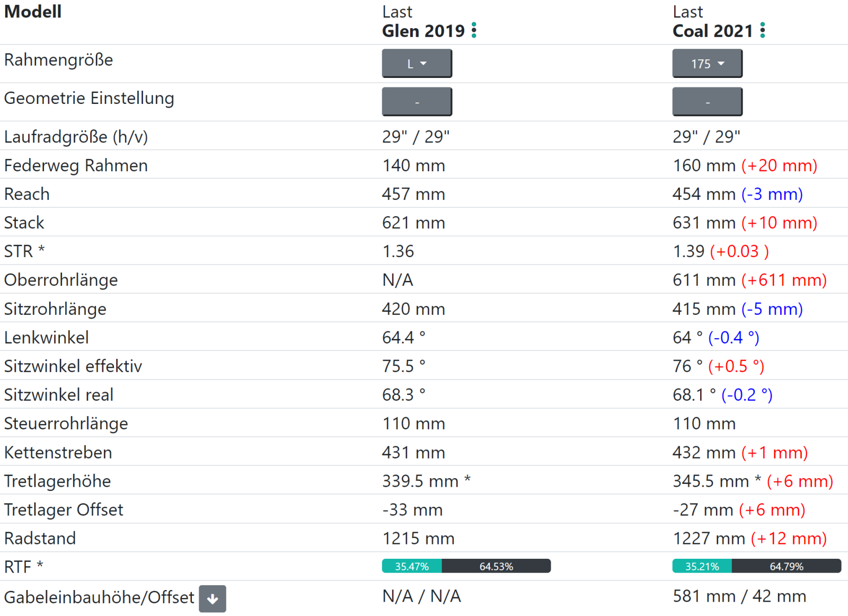The width and height of the screenshot is (848, 616).
Task: Click the red +20 mm Federweg difference
Action: (779, 165)
